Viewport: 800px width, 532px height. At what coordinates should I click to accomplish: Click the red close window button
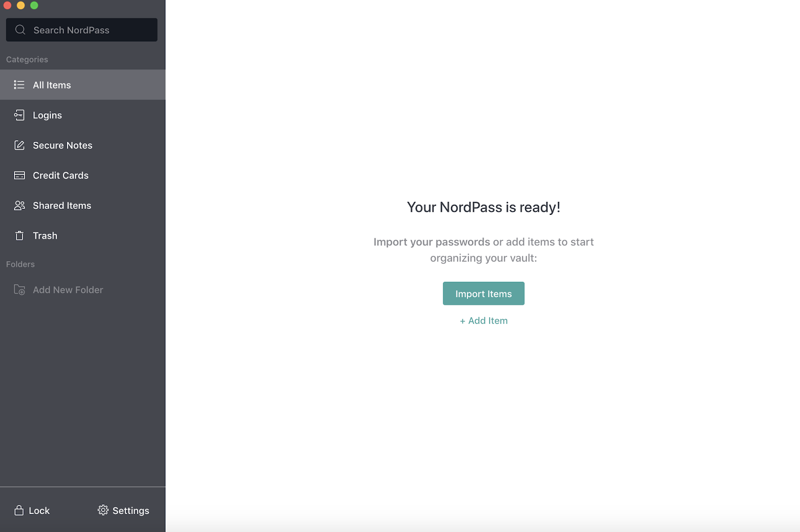(7, 5)
